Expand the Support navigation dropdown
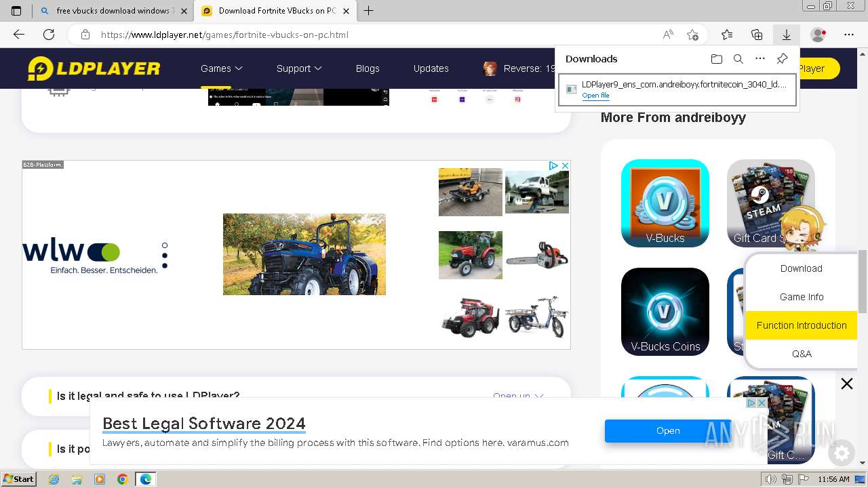The image size is (868, 488). (299, 68)
